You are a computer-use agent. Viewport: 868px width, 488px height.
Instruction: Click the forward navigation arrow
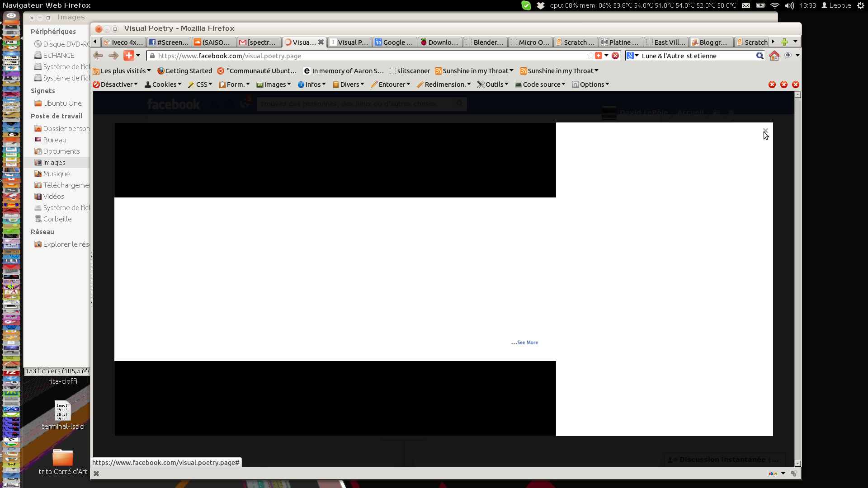(113, 56)
